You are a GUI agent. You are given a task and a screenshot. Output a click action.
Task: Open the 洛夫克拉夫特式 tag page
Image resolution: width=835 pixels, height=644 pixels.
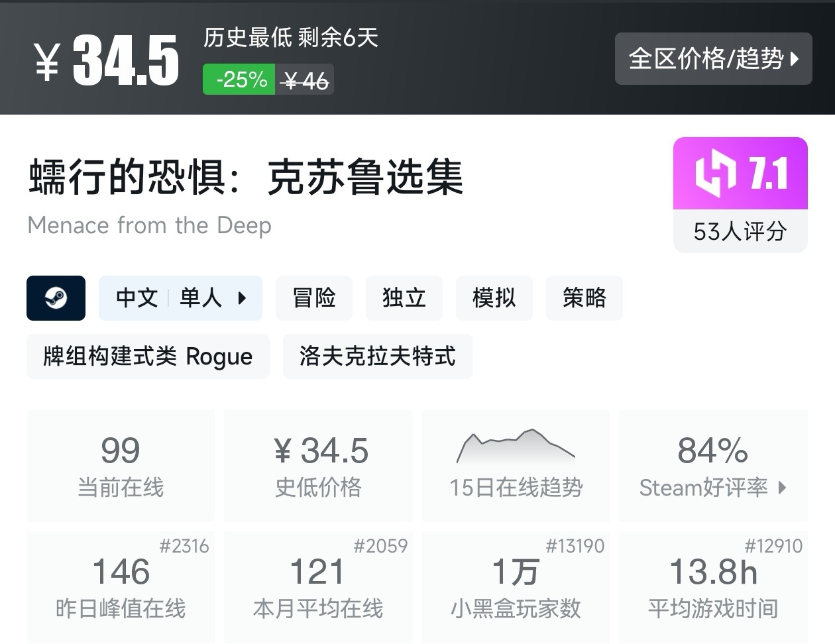tap(378, 356)
